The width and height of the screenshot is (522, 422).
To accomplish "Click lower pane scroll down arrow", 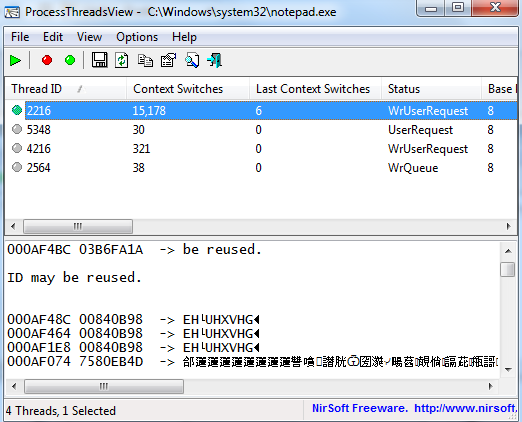I will tap(508, 369).
